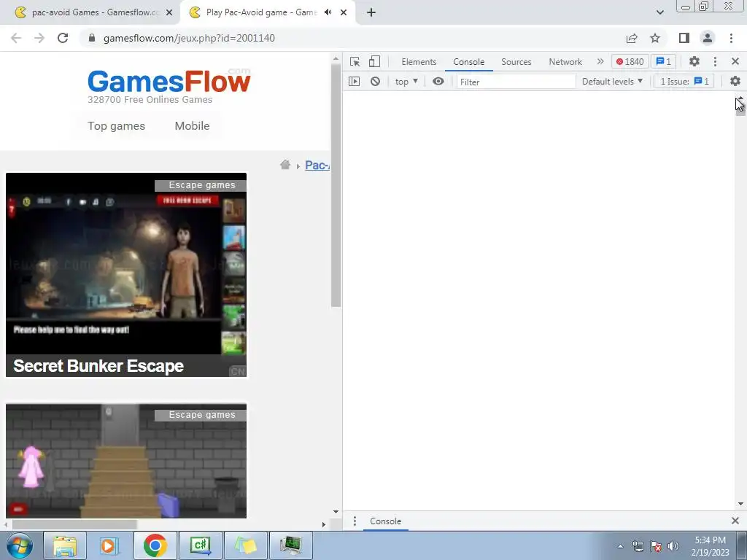
Task: Close the pac-avoid Games tab
Action: pyautogui.click(x=169, y=13)
